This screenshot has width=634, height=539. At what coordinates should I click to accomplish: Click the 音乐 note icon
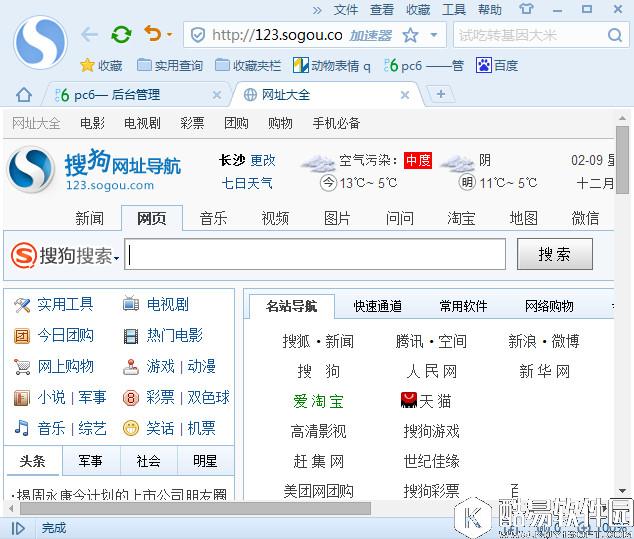(x=22, y=428)
